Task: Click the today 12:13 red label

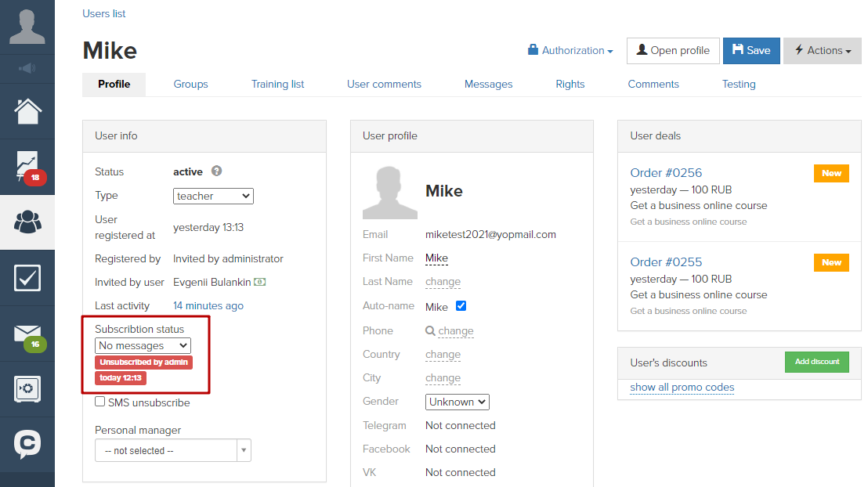Action: pyautogui.click(x=121, y=378)
